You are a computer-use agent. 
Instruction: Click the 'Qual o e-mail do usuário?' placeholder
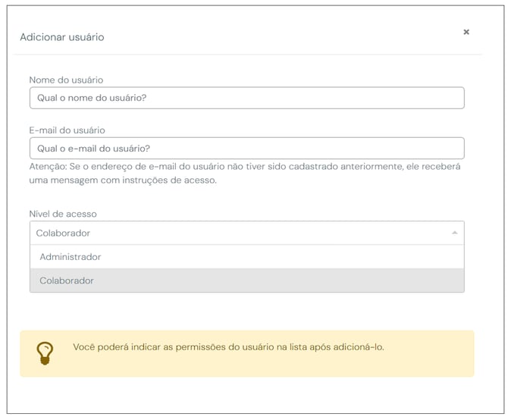[x=93, y=149]
